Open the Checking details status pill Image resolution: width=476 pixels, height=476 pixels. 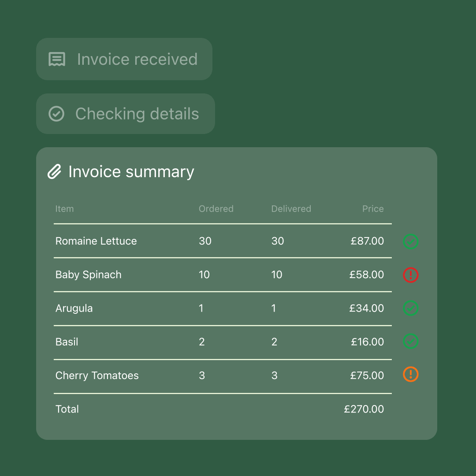pos(125,114)
